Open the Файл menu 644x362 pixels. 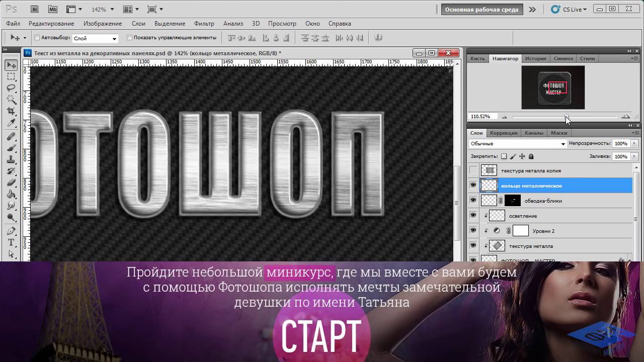click(x=14, y=24)
